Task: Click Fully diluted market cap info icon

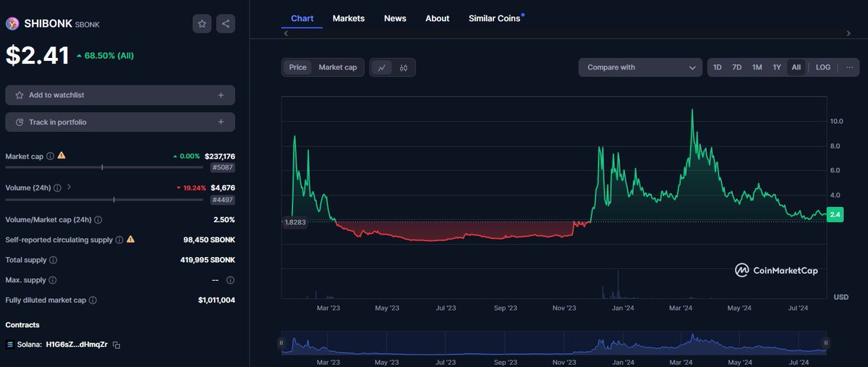Action: pos(93,300)
